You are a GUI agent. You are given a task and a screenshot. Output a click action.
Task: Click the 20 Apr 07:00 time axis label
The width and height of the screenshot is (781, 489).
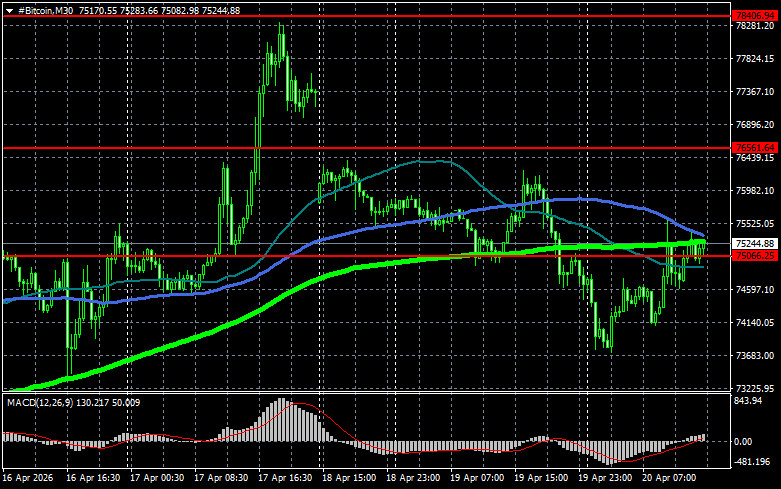pyautogui.click(x=669, y=478)
